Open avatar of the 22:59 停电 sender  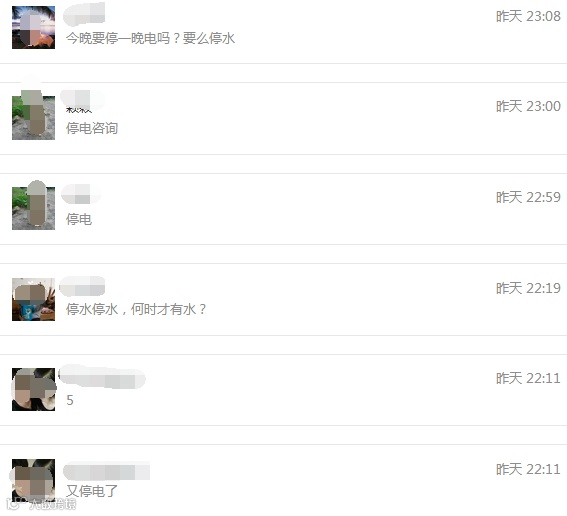(x=33, y=208)
